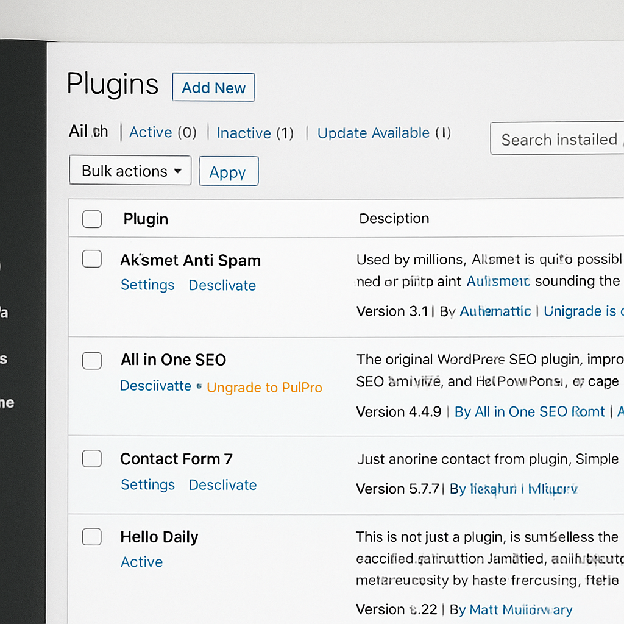Click the orange Upgrade to Pro link
Viewport: 624px width, 624px height.
(265, 387)
